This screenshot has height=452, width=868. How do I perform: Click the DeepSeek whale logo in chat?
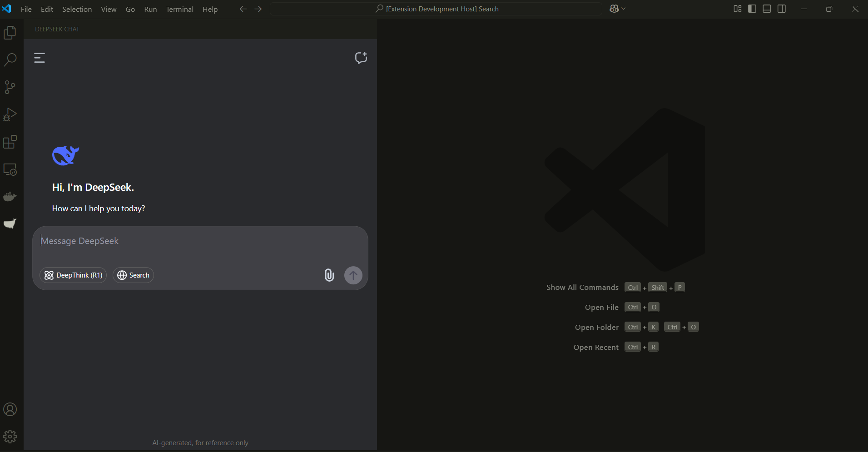[x=66, y=155]
